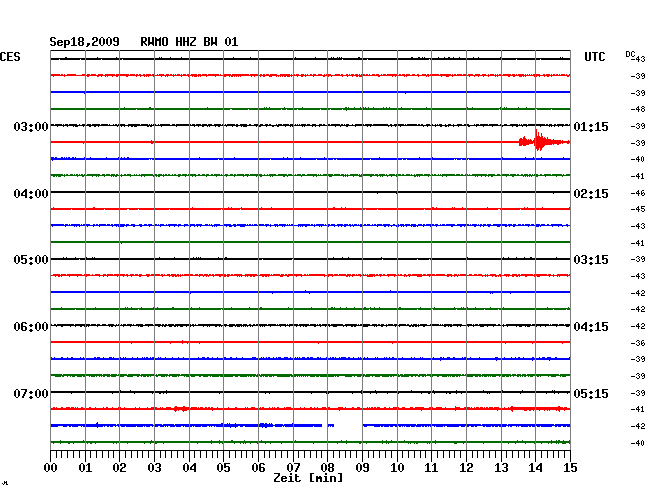Select the local time label 03:00
The height and width of the screenshot is (494, 650).
pyautogui.click(x=31, y=126)
